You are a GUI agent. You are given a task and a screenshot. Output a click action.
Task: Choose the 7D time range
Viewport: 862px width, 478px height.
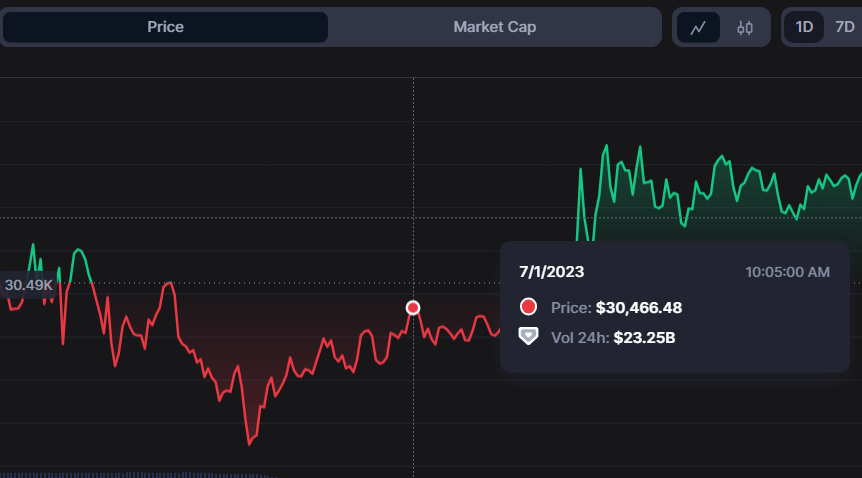pos(844,27)
